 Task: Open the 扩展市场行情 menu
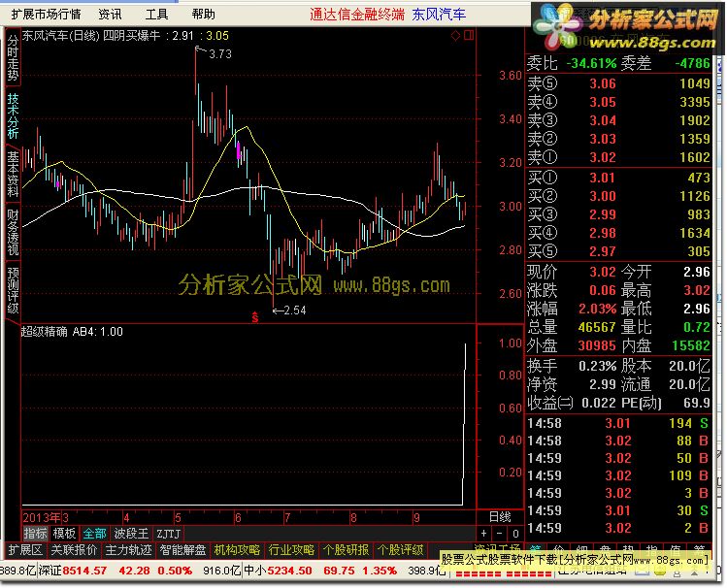pyautogui.click(x=46, y=15)
